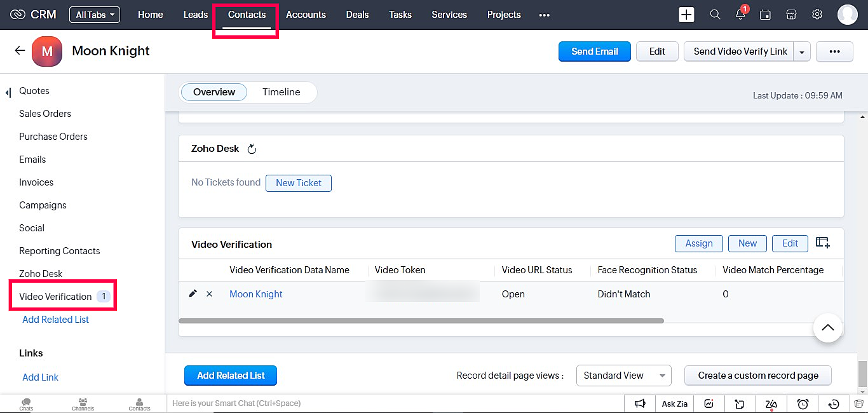Click the quick create plus icon
Screen dimensions: 868x413
coord(686,15)
